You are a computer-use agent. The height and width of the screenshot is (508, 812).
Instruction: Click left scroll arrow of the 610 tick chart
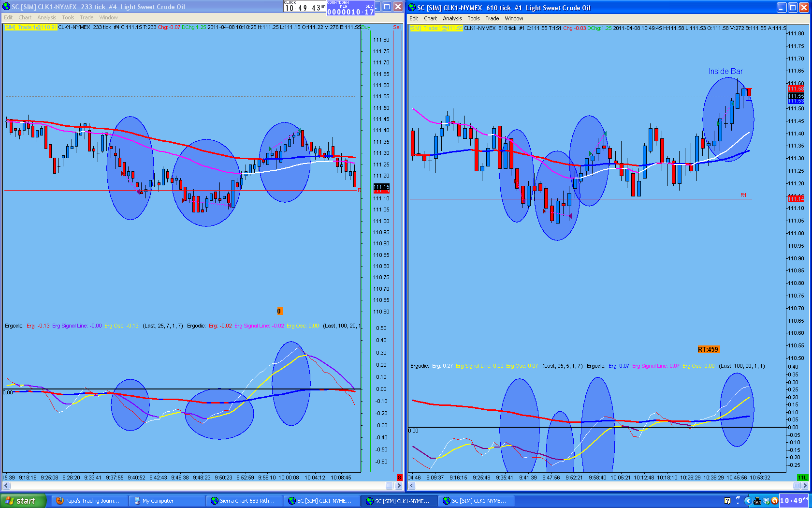412,485
